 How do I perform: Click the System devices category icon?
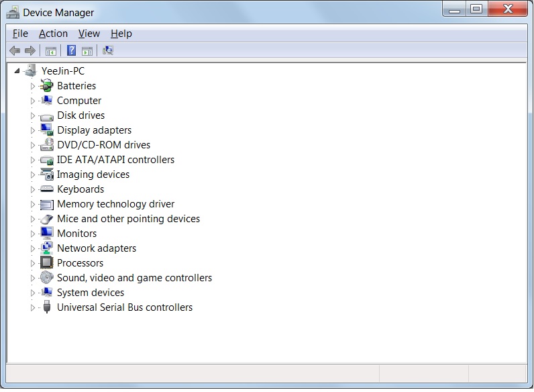click(x=47, y=292)
